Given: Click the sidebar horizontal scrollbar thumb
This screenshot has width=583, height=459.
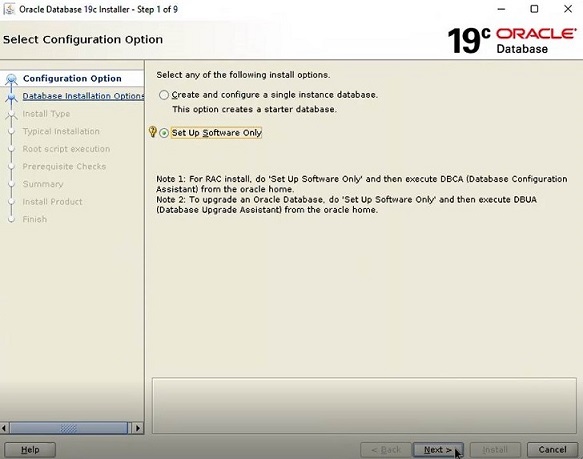Looking at the screenshot, I should 68,428.
